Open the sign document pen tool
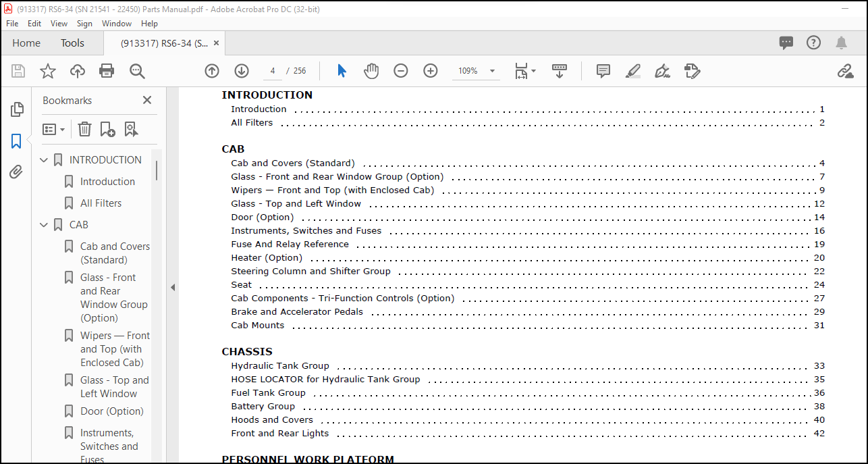 pyautogui.click(x=662, y=71)
